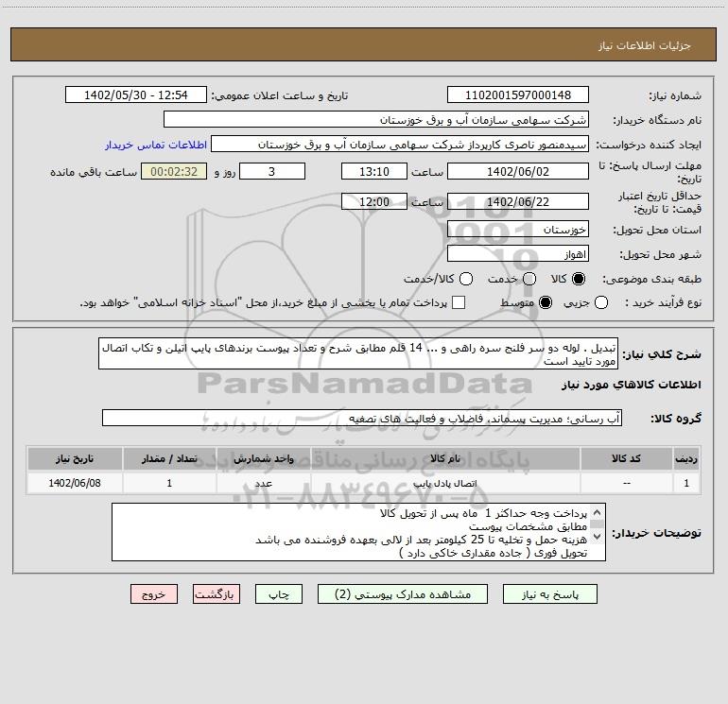Click the اتصال پادل پایپ table cell
The height and width of the screenshot is (704, 728).
(x=445, y=483)
